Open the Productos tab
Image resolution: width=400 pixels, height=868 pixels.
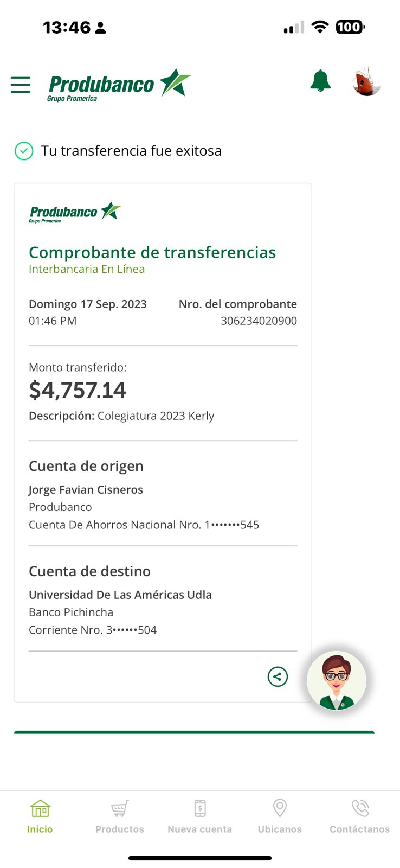[120, 816]
